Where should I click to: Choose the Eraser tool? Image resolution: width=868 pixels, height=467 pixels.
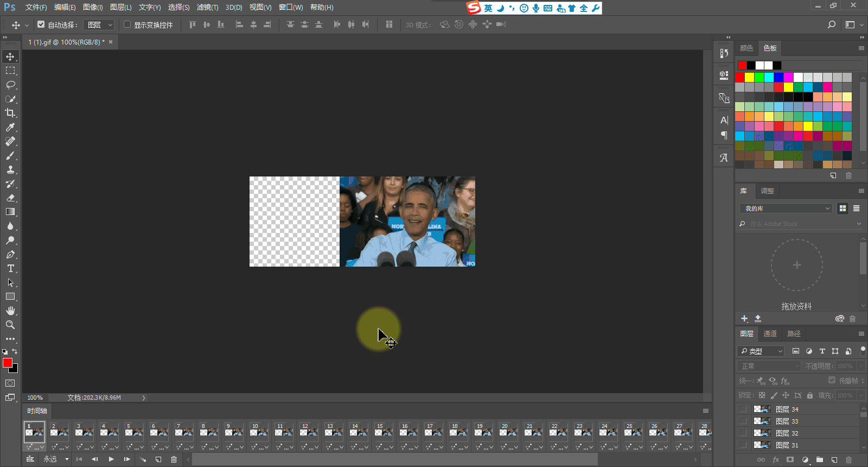[x=10, y=198]
